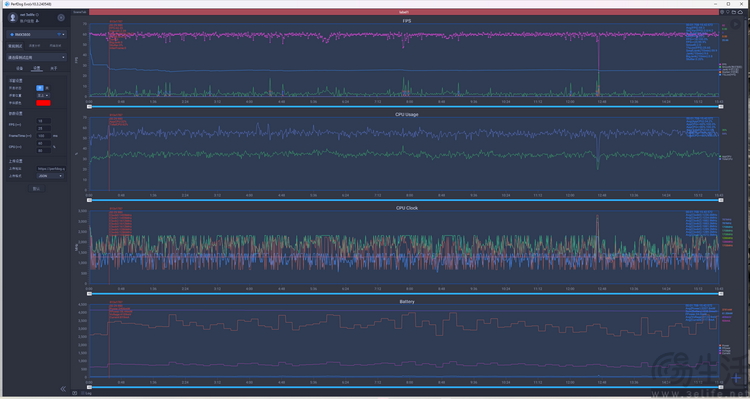
Task: Switch to the settings tab in sidebar
Action: pyautogui.click(x=37, y=68)
